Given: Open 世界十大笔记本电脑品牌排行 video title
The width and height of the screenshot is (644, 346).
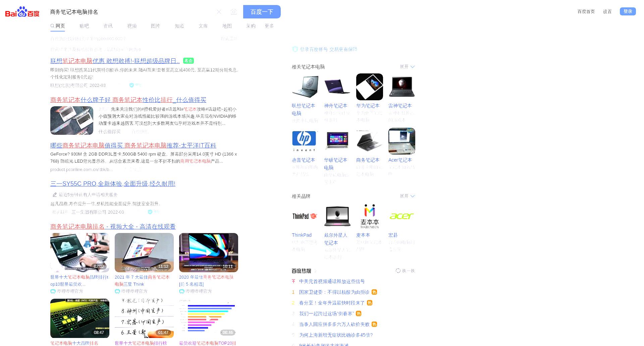Looking at the screenshot, I should tap(79, 281).
